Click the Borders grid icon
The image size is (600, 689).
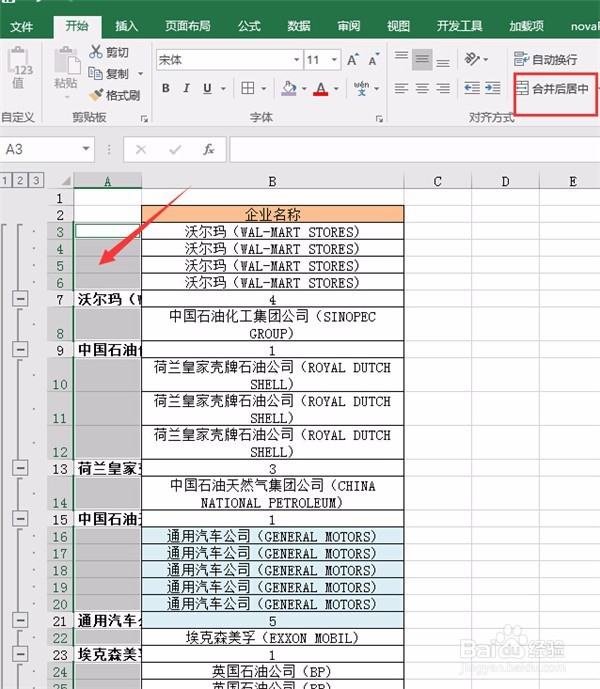click(x=248, y=88)
